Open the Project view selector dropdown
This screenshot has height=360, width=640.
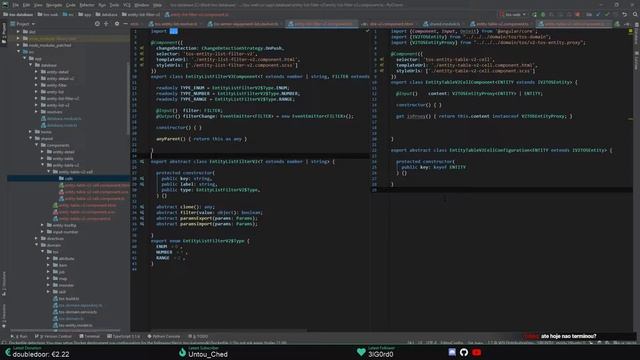[x=23, y=24]
